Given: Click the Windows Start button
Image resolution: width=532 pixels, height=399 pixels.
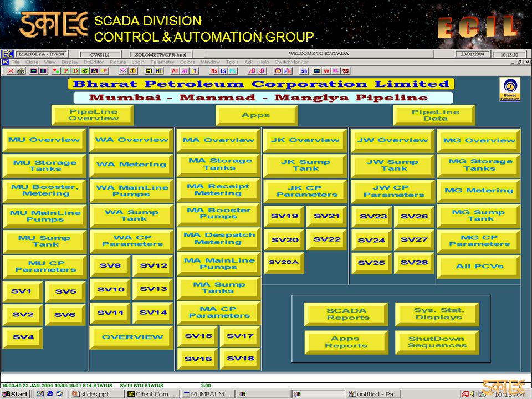Looking at the screenshot, I should click(x=15, y=394).
